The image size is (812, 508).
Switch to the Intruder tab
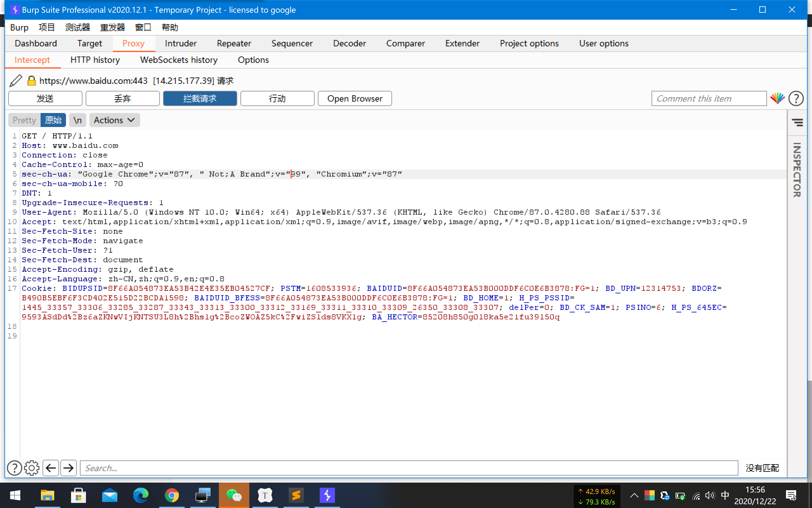pos(180,43)
